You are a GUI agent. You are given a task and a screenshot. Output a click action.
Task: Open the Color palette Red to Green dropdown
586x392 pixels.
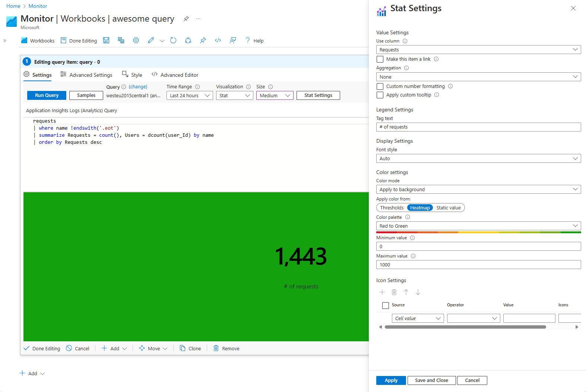click(478, 226)
